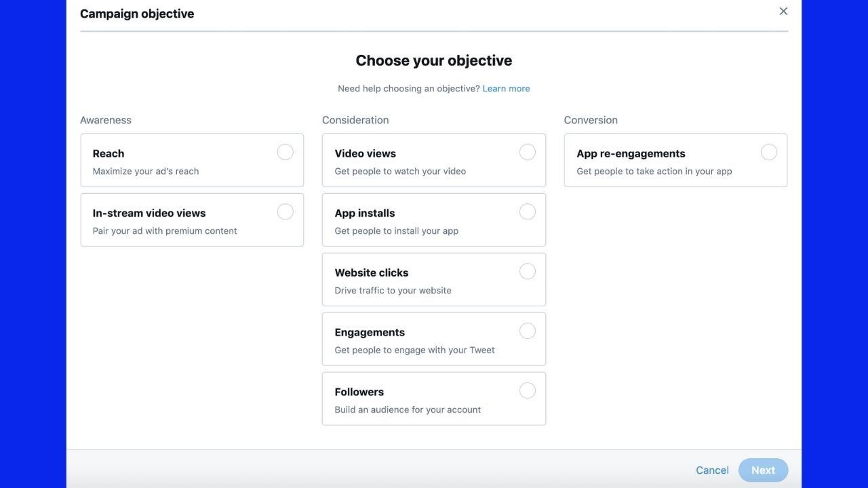This screenshot has width=868, height=488.
Task: Select Website clicks radio button
Action: point(528,271)
